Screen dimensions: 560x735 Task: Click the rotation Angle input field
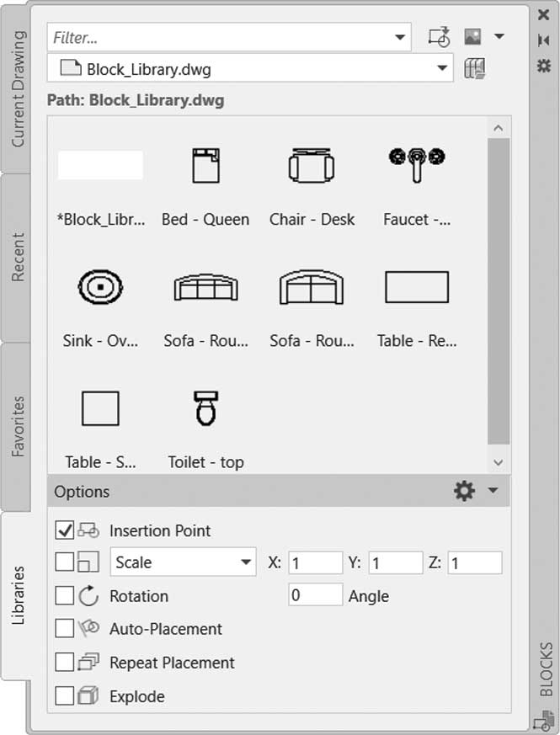coord(315,595)
